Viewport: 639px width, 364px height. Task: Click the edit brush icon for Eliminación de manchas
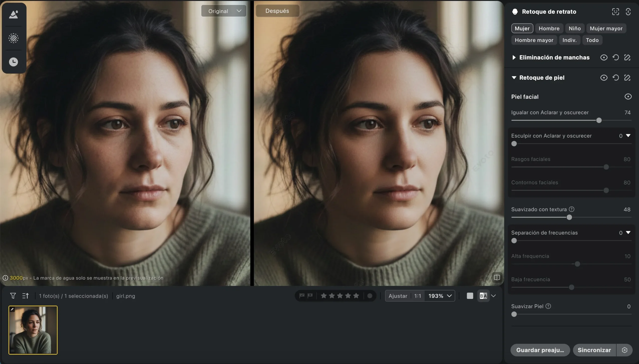point(627,58)
